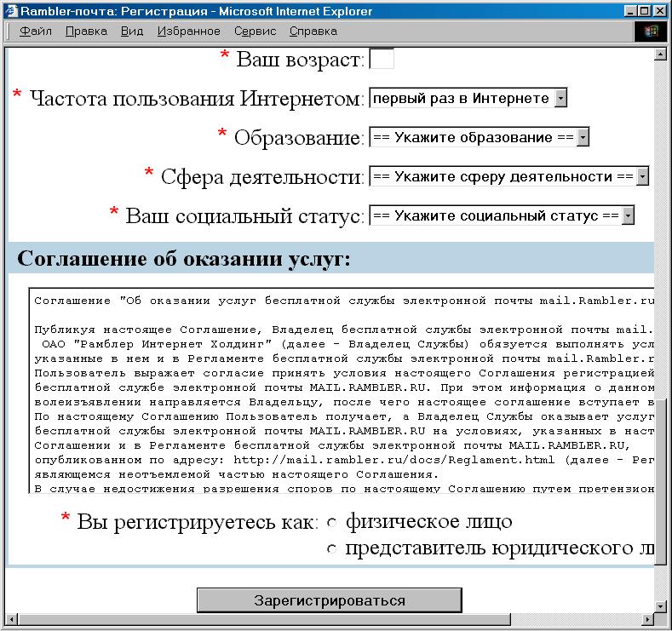The height and width of the screenshot is (631, 672).
Task: Open the Справка menu
Action: [x=313, y=32]
